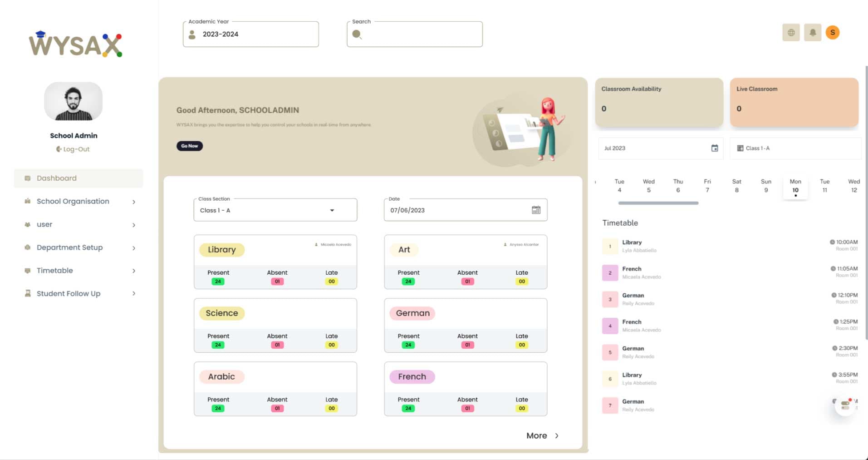Select Tue 11 in the date strip
This screenshot has width=868, height=460.
(x=824, y=186)
